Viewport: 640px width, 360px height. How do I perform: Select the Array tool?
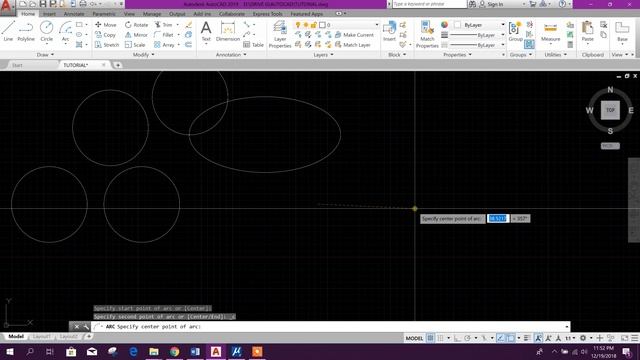point(164,45)
